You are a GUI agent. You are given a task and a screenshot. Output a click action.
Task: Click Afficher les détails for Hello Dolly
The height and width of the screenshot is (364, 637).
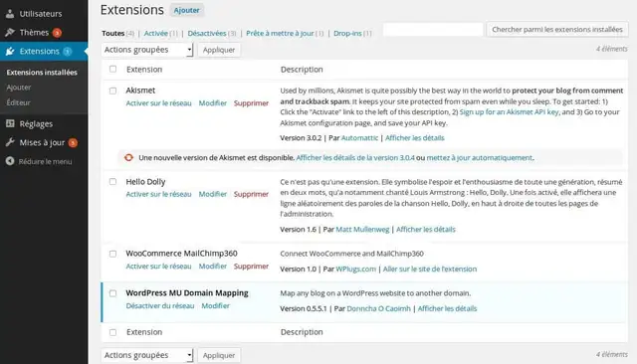[426, 230]
